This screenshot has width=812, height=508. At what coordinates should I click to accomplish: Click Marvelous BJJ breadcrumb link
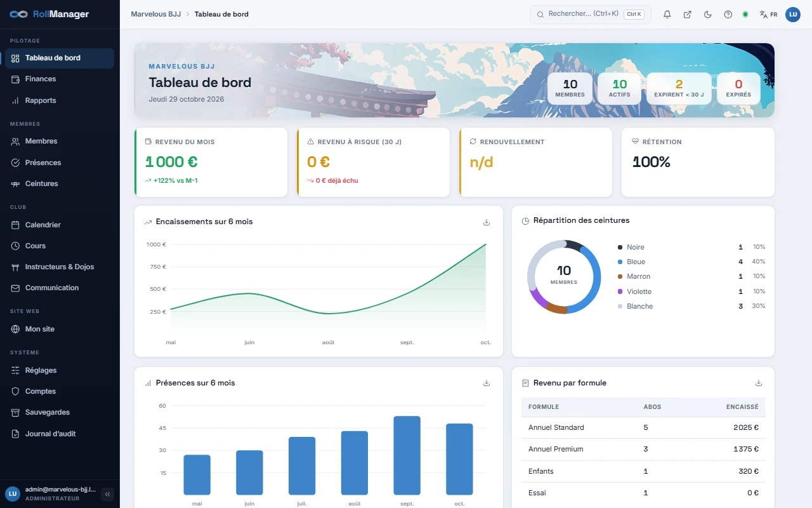[x=156, y=14]
